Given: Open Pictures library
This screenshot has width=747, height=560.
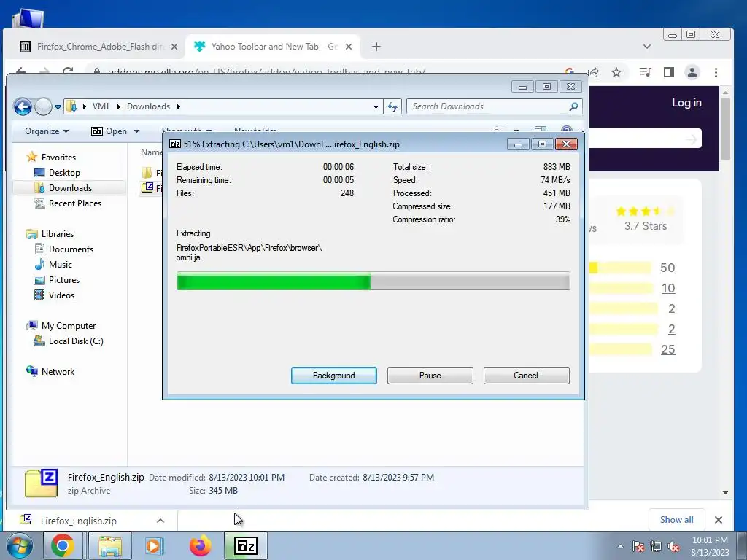Looking at the screenshot, I should point(63,279).
